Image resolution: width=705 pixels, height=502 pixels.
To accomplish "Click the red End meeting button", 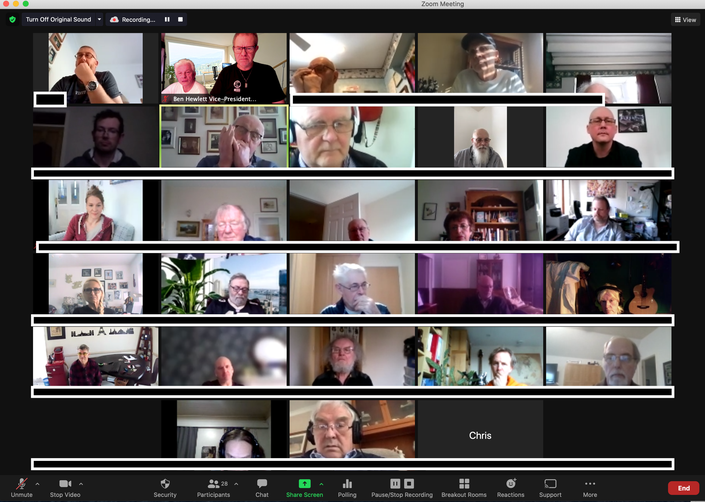I will tap(683, 488).
